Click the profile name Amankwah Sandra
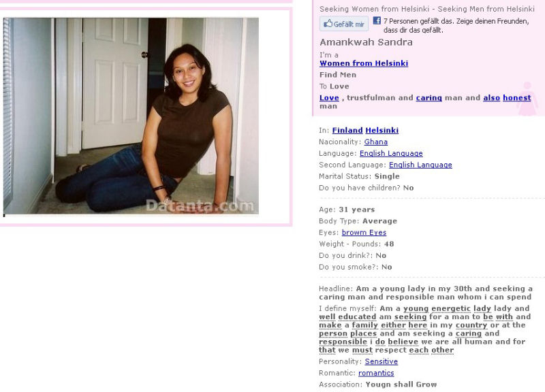This screenshot has width=545, height=392. pyautogui.click(x=366, y=42)
